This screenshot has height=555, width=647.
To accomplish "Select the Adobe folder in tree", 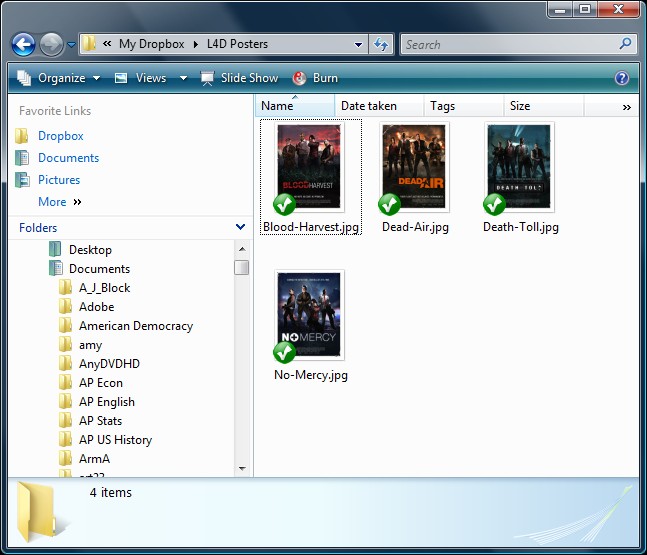I will [97, 307].
